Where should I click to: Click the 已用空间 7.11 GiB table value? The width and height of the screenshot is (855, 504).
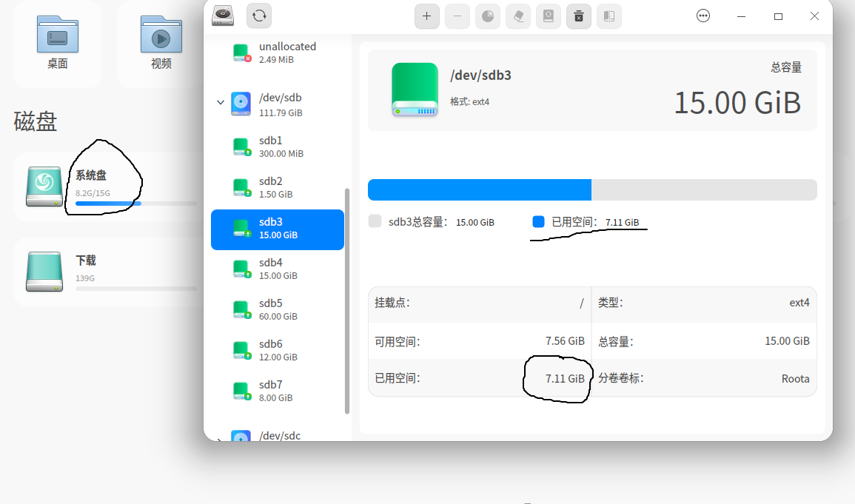[x=565, y=379]
